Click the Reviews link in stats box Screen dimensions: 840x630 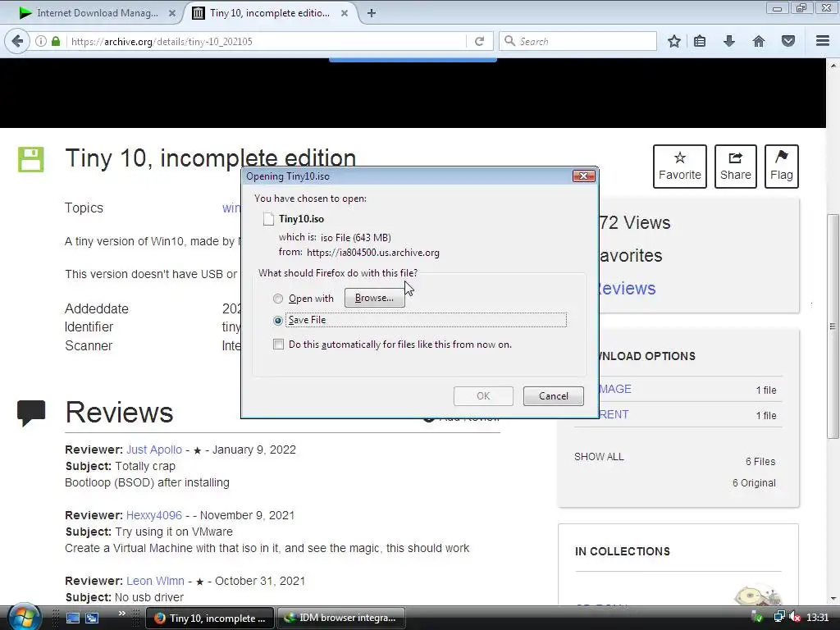coord(628,288)
